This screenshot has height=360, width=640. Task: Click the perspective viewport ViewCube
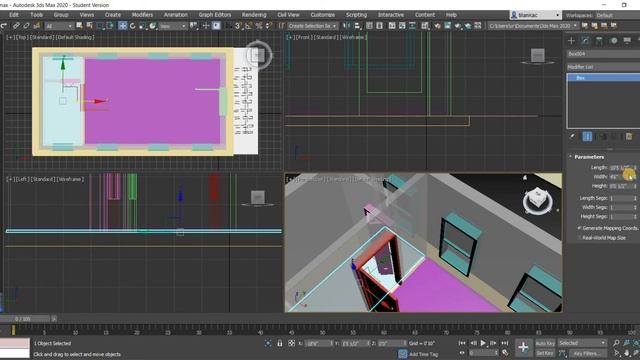538,199
